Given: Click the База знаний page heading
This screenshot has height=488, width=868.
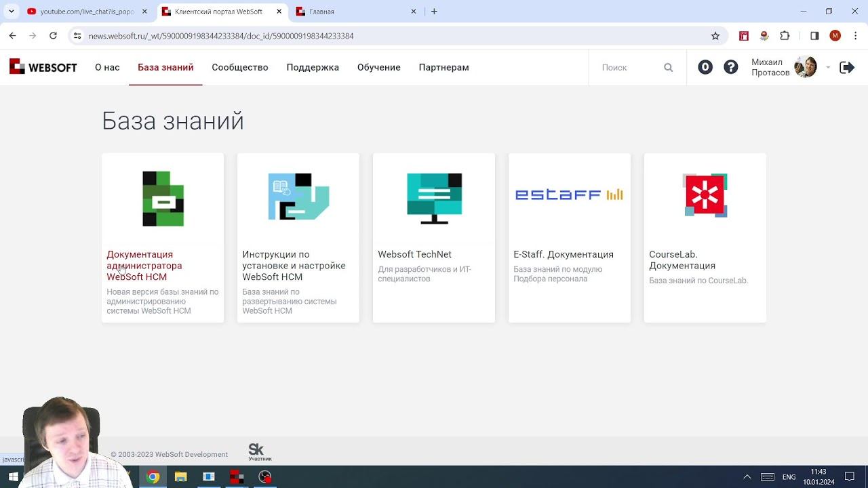Looking at the screenshot, I should (x=173, y=121).
